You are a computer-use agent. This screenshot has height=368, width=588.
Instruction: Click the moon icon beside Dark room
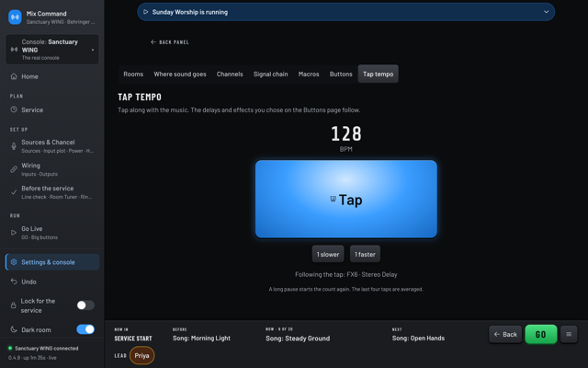click(14, 329)
